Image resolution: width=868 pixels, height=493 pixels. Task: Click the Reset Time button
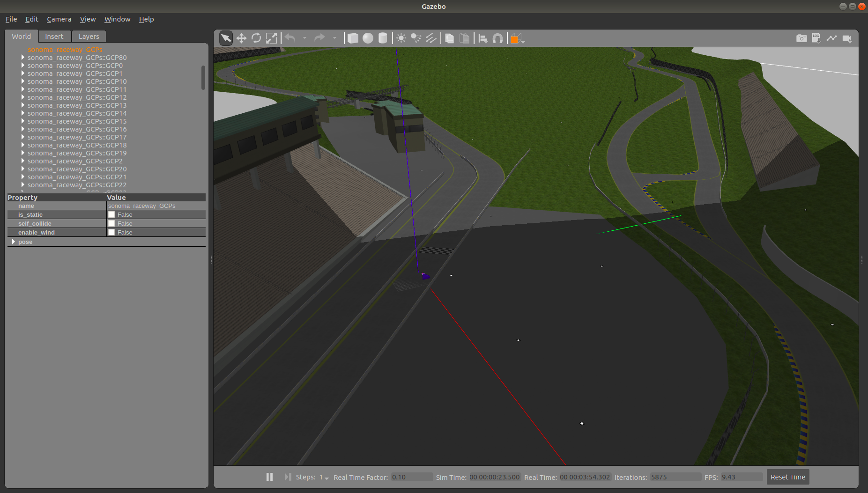point(787,477)
